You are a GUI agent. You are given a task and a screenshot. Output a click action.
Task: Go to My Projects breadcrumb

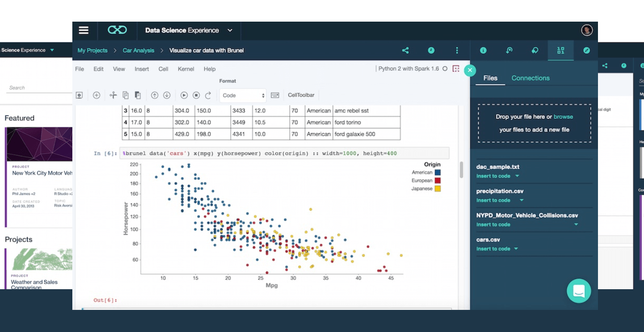92,50
